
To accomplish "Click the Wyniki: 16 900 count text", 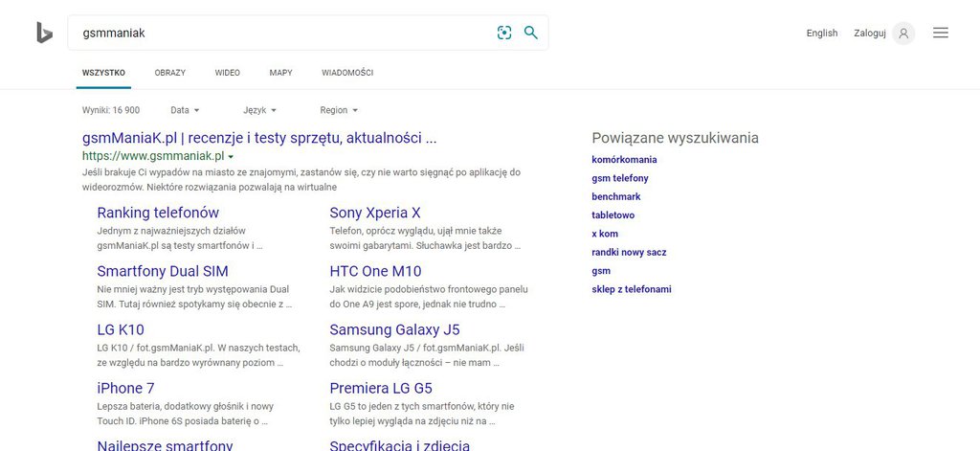I will click(111, 110).
